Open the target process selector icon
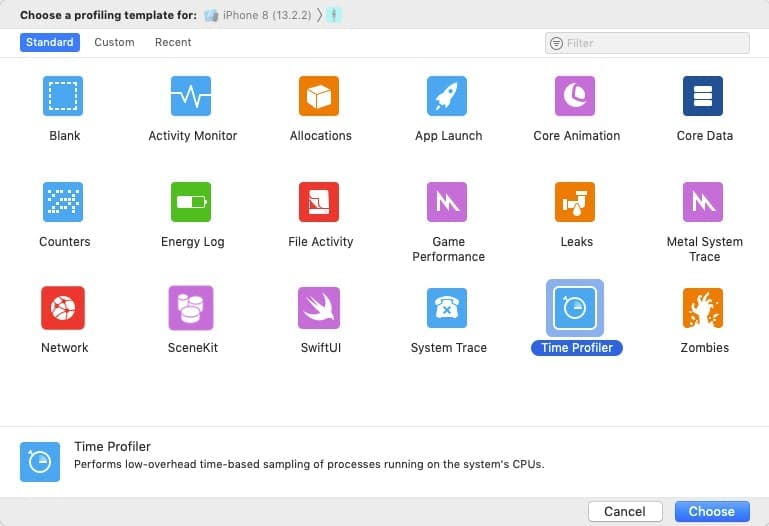This screenshot has height=526, width=769. [x=334, y=15]
